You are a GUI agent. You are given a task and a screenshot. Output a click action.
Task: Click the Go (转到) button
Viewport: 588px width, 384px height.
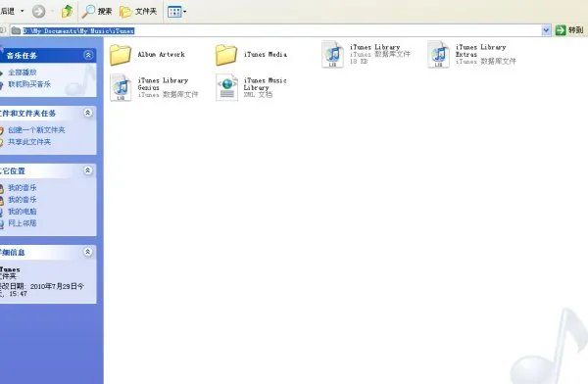point(569,30)
